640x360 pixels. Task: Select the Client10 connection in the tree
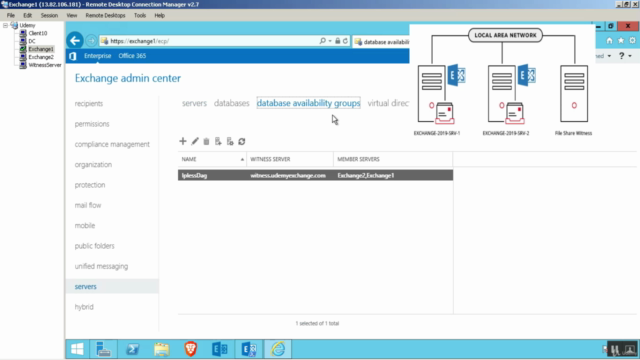[x=38, y=33]
